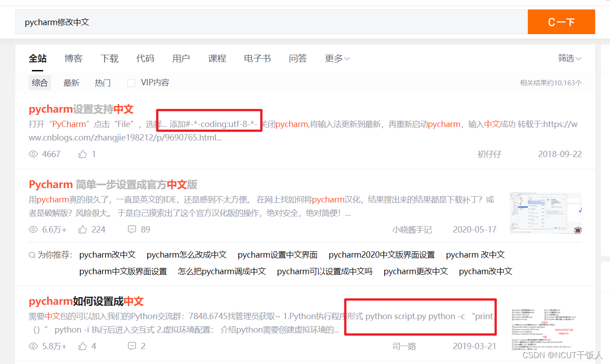Click snippet text starting 需要中文包的可以加入
Image resolution: width=610 pixels, height=364 pixels.
(261, 323)
